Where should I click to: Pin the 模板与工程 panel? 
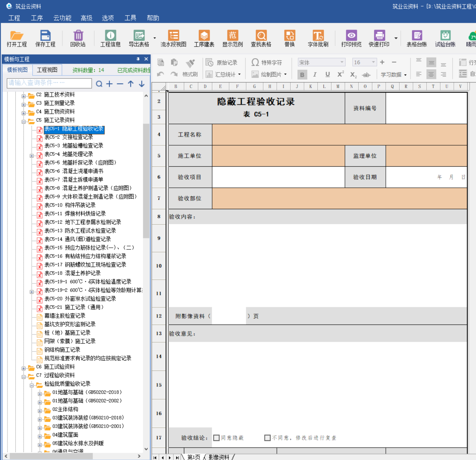tap(138, 59)
